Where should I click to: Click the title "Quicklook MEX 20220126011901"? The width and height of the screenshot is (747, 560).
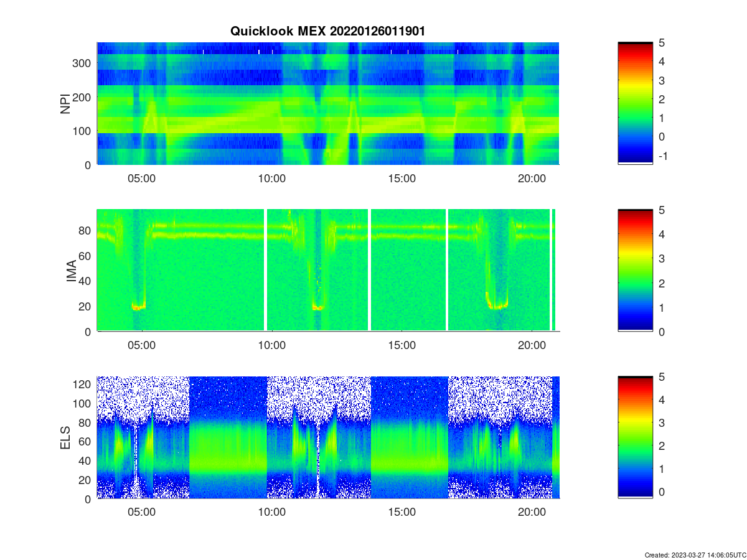click(x=327, y=30)
